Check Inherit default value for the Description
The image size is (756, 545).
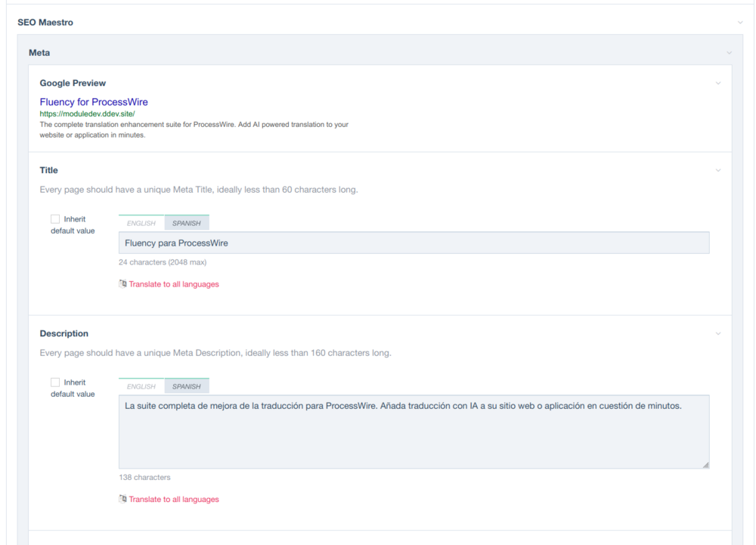pos(55,382)
